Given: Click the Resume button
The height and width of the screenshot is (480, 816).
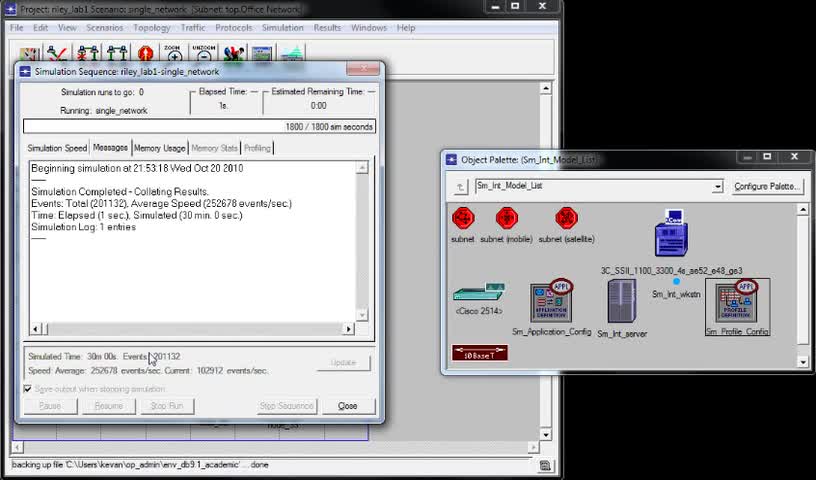Looking at the screenshot, I should click(x=109, y=406).
